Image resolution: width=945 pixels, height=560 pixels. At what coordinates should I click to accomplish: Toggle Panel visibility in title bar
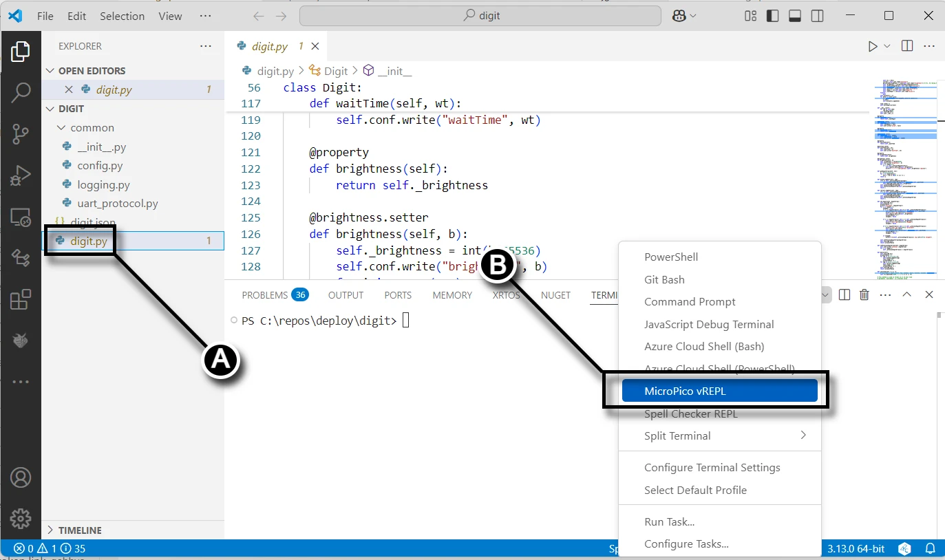(x=795, y=16)
